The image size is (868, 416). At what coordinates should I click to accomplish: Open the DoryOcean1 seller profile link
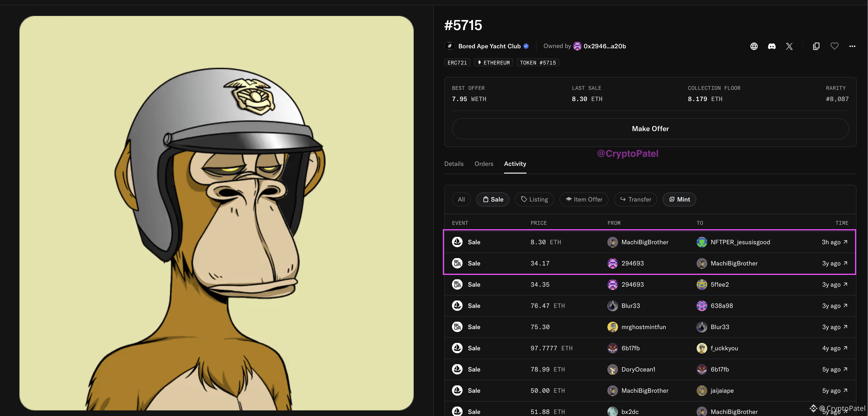point(638,369)
